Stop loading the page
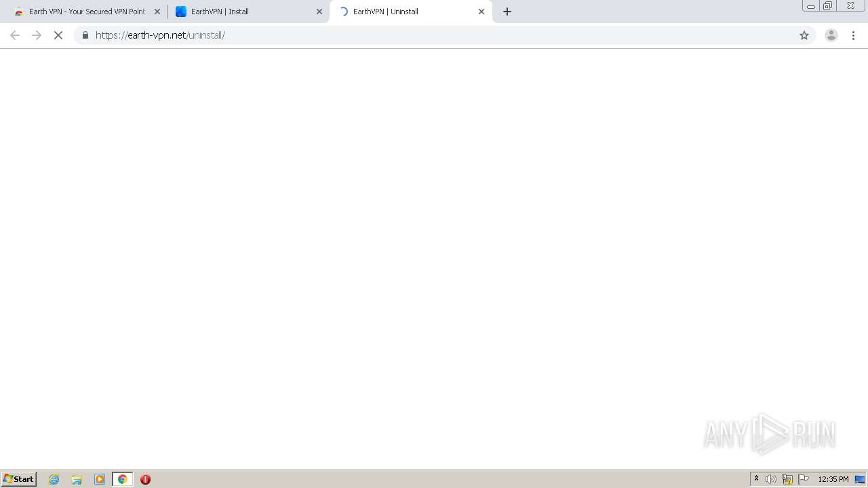Viewport: 868px width, 488px height. click(58, 35)
